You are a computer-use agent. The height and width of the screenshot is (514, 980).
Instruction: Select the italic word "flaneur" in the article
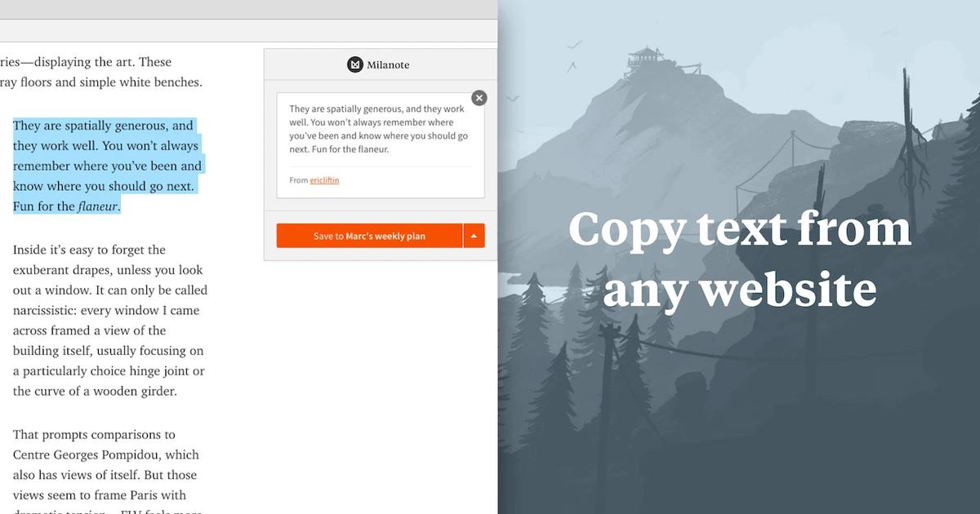point(99,206)
